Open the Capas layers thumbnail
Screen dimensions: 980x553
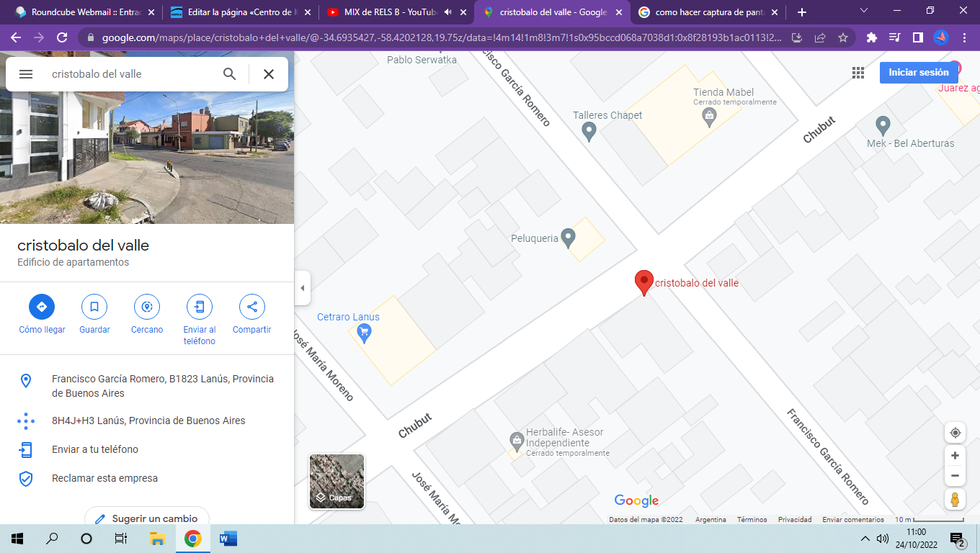click(x=337, y=481)
